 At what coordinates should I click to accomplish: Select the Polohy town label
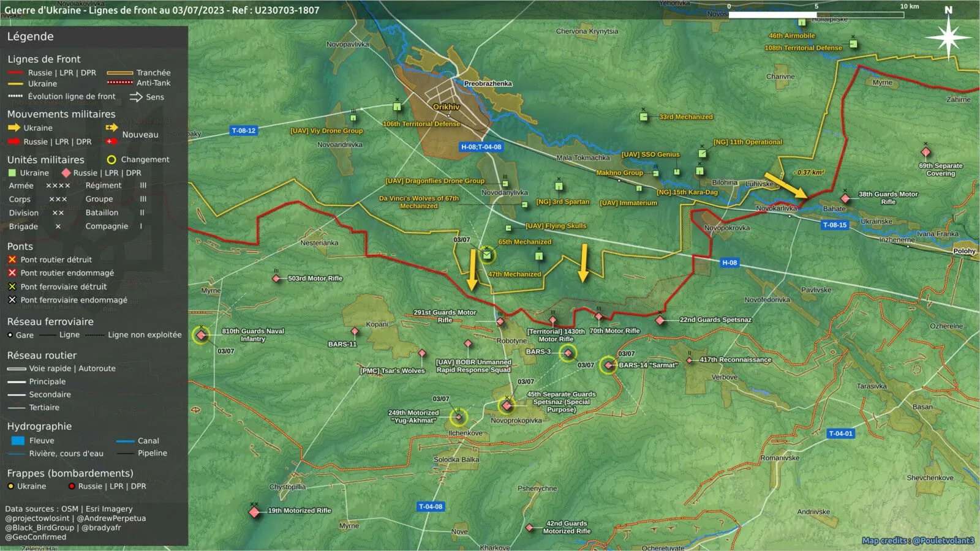pyautogui.click(x=964, y=251)
